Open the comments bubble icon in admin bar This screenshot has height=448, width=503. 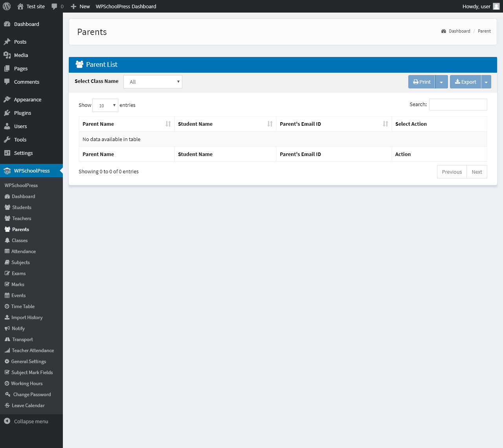(x=54, y=6)
